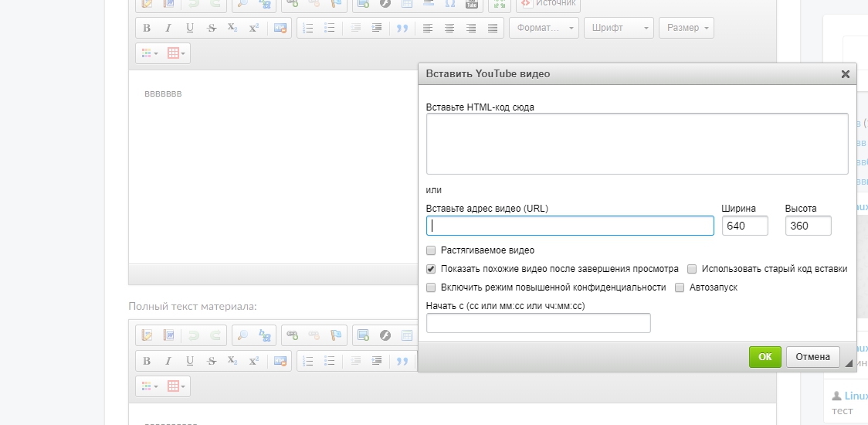868x425 pixels.
Task: Toggle Italic in the вввввв editor toolbar
Action: coord(168,29)
